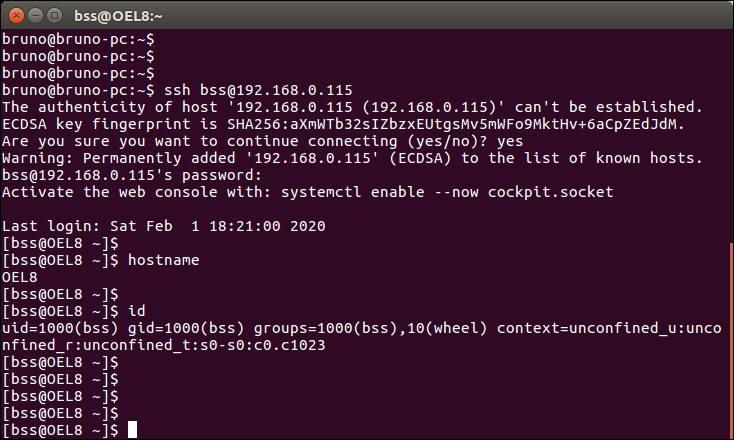This screenshot has width=734, height=440.
Task: Click the uid=1000(bss) output text
Action: coord(60,328)
